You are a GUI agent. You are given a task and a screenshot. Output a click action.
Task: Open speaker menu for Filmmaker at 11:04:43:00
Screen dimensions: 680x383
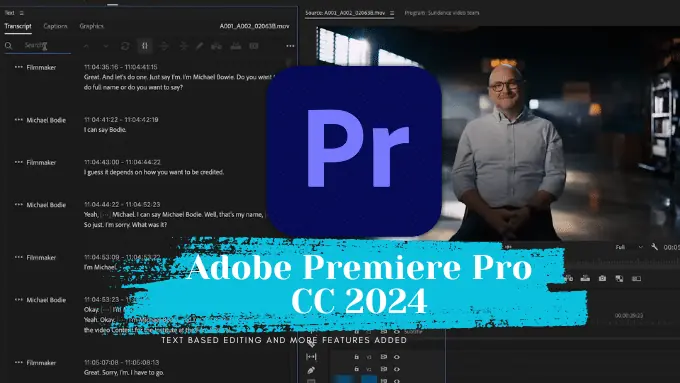pyautogui.click(x=19, y=162)
